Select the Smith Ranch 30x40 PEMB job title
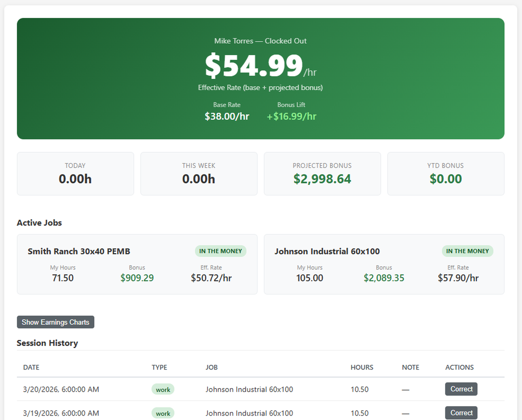The height and width of the screenshot is (420, 522). pyautogui.click(x=79, y=251)
